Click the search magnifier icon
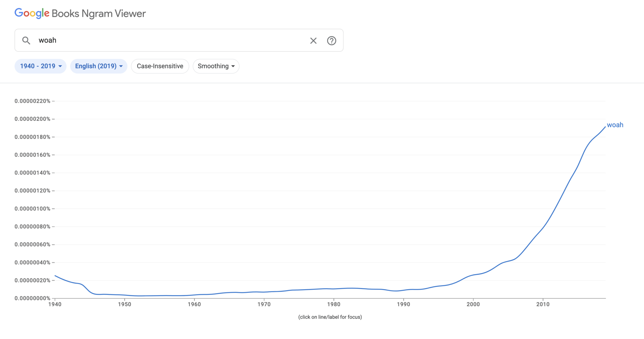Viewport: 644px width, 339px height. (26, 41)
